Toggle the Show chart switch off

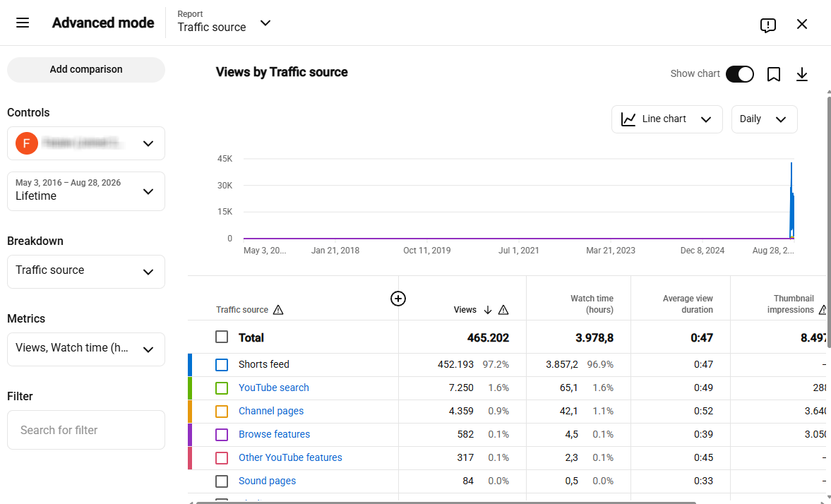coord(739,74)
